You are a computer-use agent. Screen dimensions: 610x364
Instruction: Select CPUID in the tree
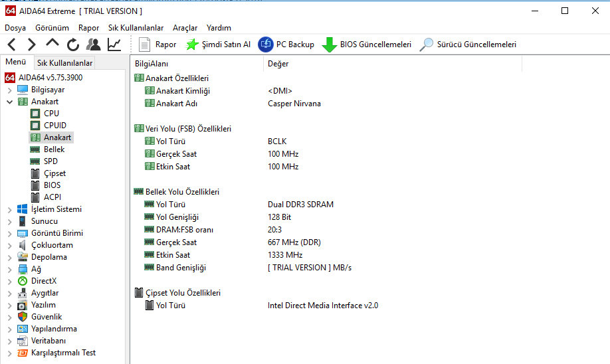[x=55, y=126]
